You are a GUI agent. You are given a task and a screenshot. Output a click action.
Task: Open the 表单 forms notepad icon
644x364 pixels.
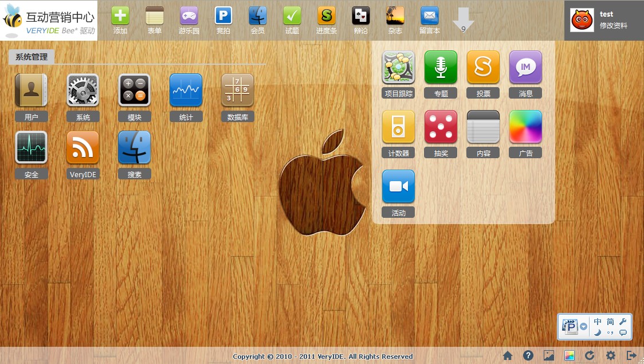[155, 16]
